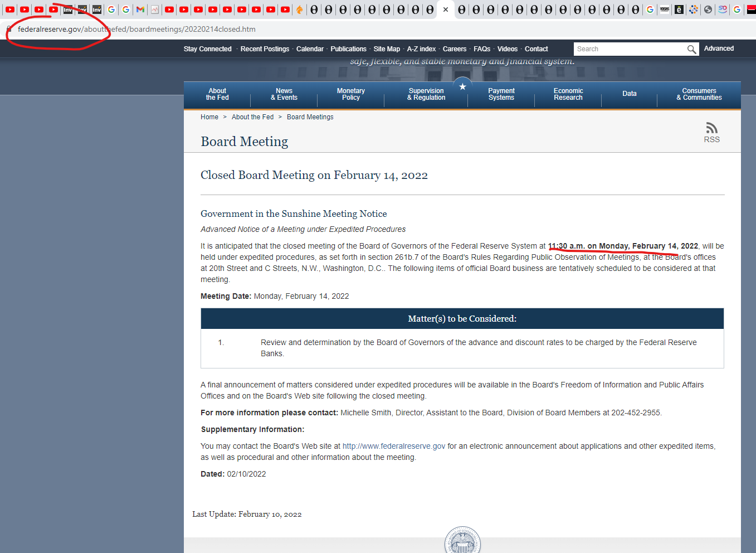Click the 'Supplementary Information:' label
756x553 pixels.
252,429
